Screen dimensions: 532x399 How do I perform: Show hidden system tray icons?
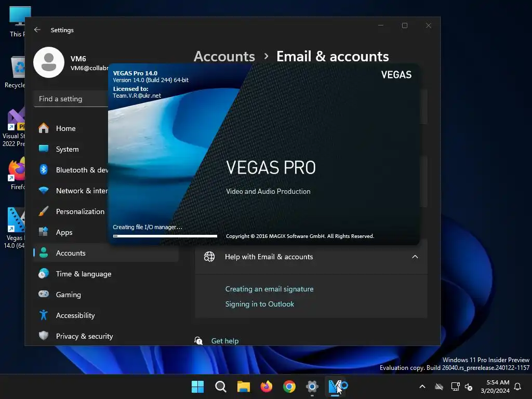click(422, 387)
